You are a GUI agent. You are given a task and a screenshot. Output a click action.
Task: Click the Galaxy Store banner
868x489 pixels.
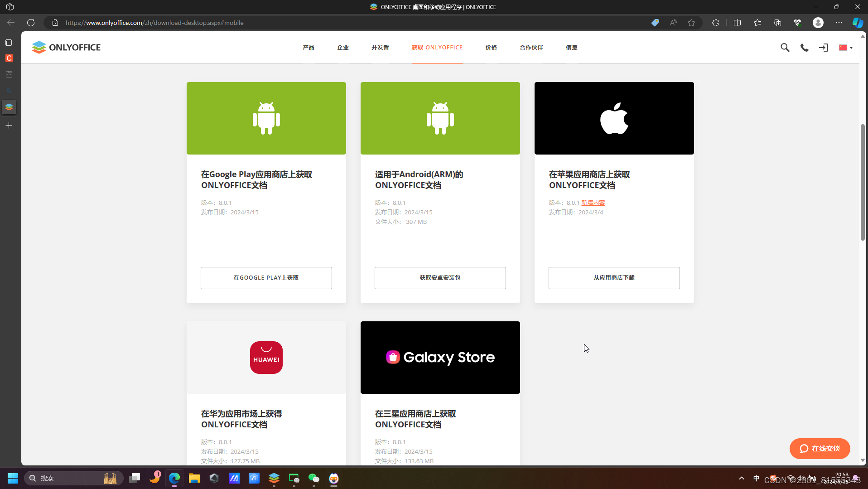click(x=440, y=358)
